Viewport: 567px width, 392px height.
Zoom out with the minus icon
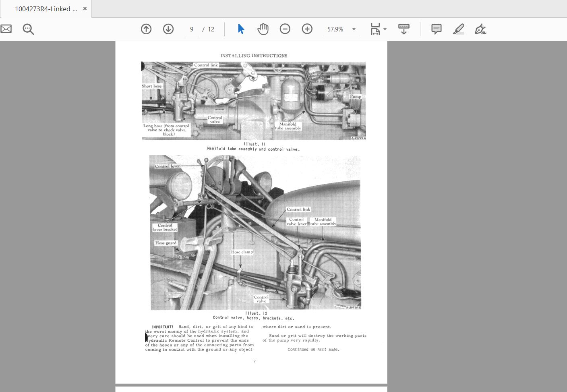click(x=285, y=29)
